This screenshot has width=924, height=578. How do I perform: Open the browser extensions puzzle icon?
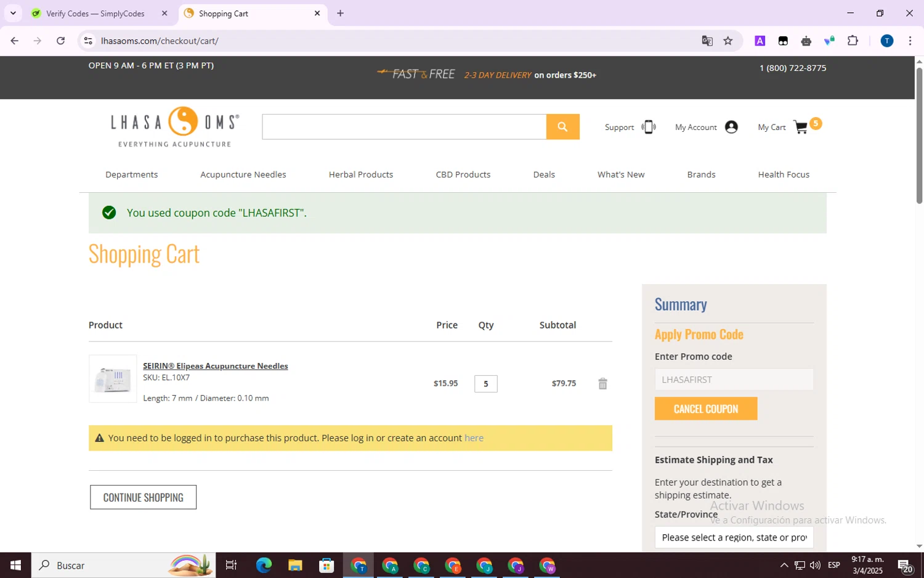tap(853, 41)
